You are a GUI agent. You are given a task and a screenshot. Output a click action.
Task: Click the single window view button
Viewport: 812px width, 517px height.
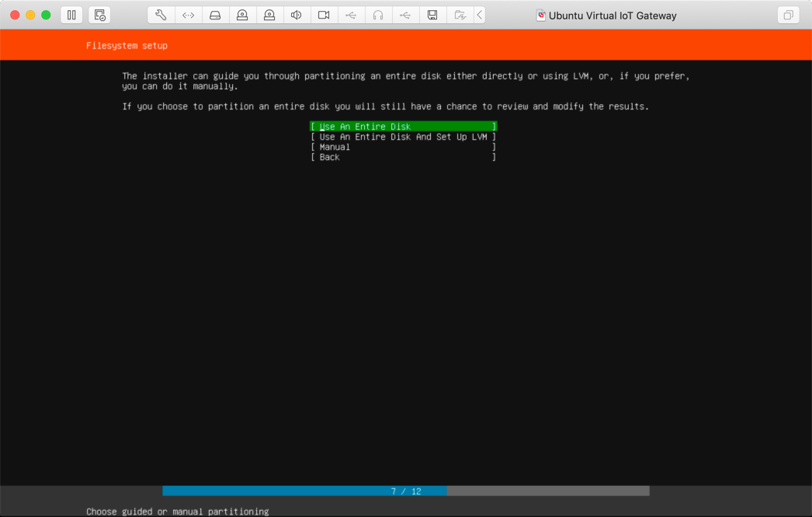(788, 15)
